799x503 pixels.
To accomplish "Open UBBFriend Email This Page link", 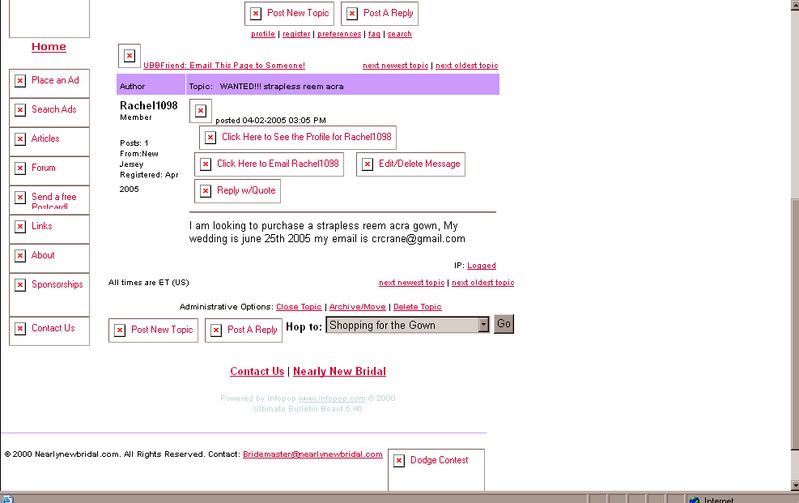I will tap(224, 65).
